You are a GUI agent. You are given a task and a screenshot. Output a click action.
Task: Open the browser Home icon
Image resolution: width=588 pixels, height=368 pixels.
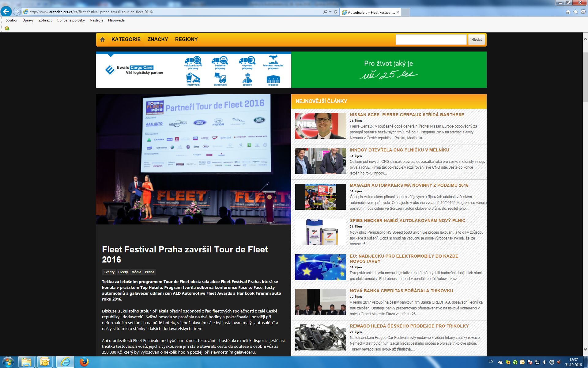[568, 12]
